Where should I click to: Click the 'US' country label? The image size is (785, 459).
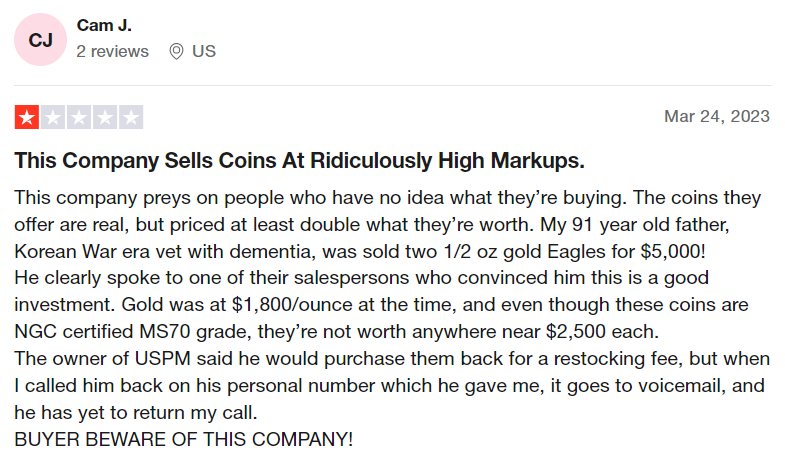(204, 51)
